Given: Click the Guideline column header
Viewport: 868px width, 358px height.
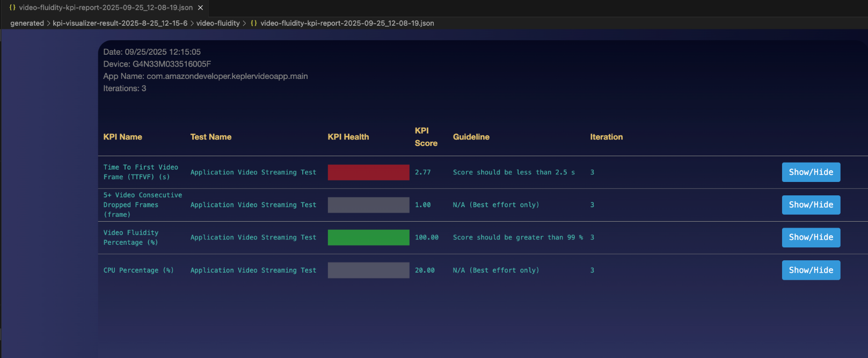Looking at the screenshot, I should coord(471,137).
